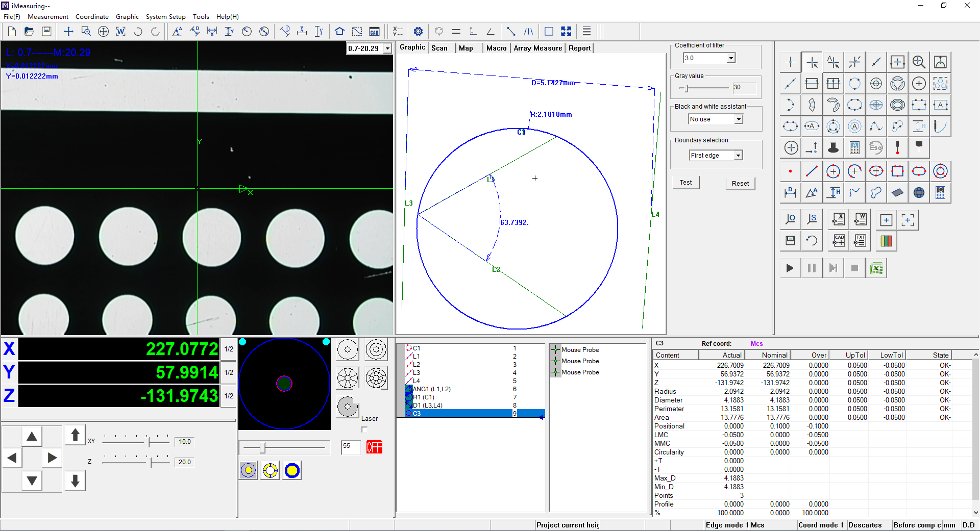This screenshot has height=531, width=980.
Task: Click the stage move left arrow button
Action: (12, 458)
